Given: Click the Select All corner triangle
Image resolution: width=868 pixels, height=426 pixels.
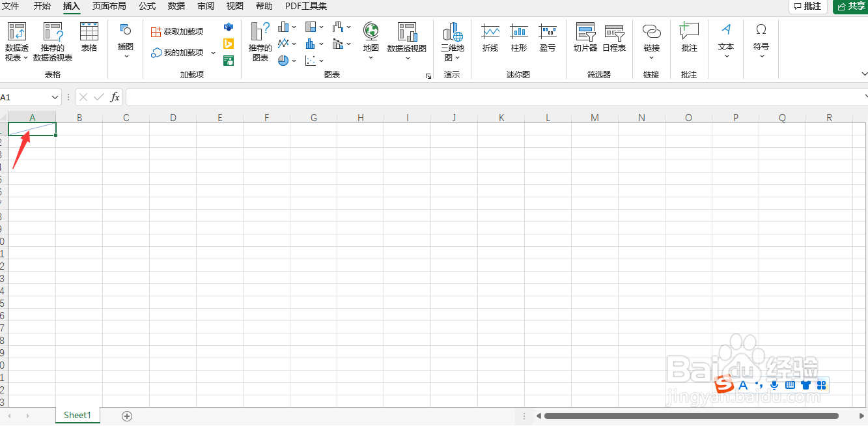Looking at the screenshot, I should coord(4,118).
